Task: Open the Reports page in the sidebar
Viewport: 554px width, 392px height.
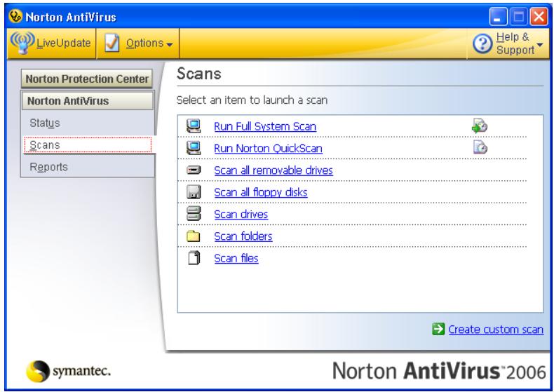Action: pyautogui.click(x=49, y=167)
